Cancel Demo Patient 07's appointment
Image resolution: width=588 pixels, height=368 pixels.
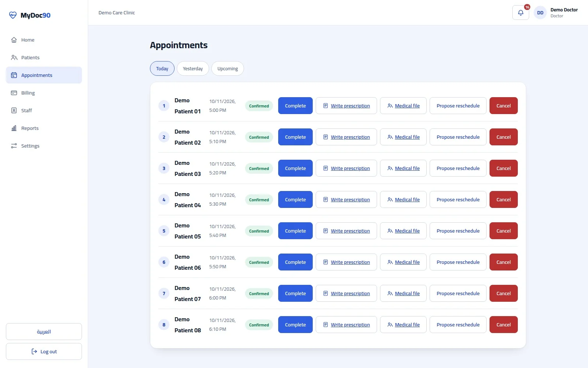click(503, 293)
